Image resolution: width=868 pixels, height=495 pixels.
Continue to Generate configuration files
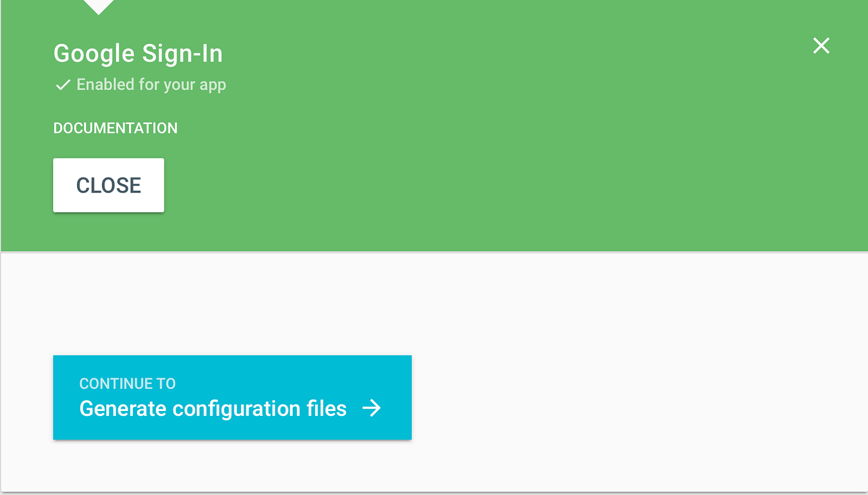232,397
